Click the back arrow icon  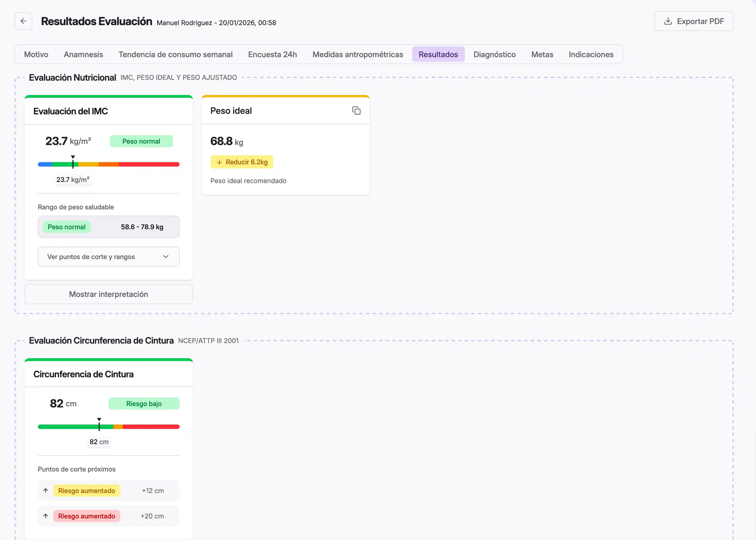point(23,21)
